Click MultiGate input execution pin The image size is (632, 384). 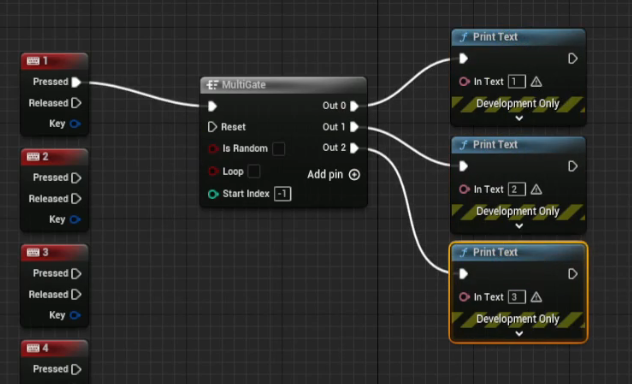point(212,106)
